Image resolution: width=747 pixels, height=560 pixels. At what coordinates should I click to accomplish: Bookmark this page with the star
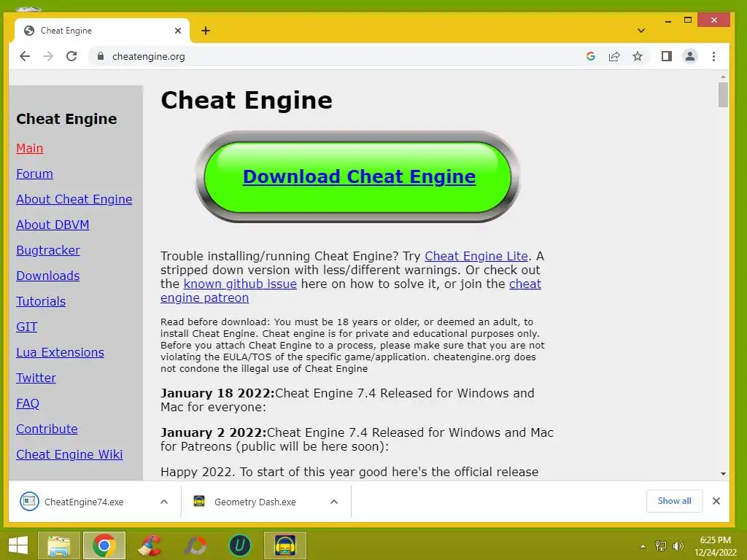(638, 56)
